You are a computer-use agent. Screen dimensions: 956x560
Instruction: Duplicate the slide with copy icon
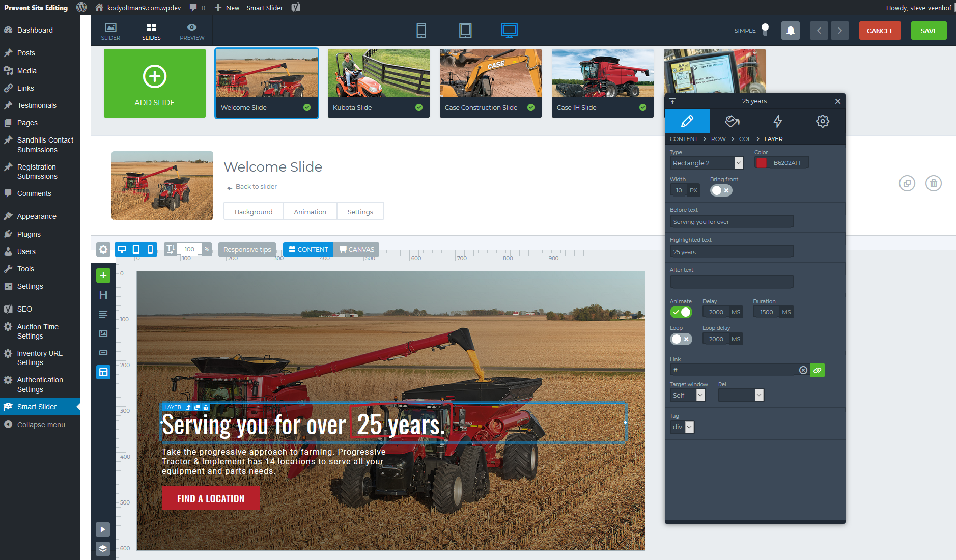point(907,183)
